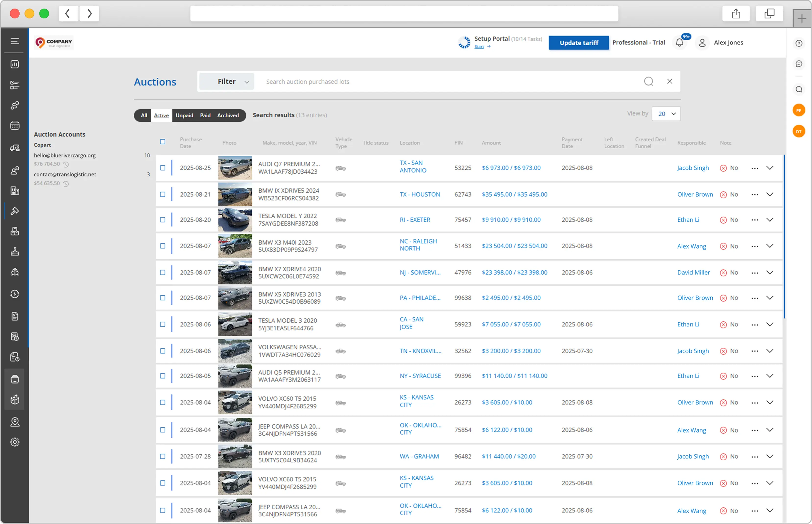Click the orange PE avatar badge

pos(799,110)
